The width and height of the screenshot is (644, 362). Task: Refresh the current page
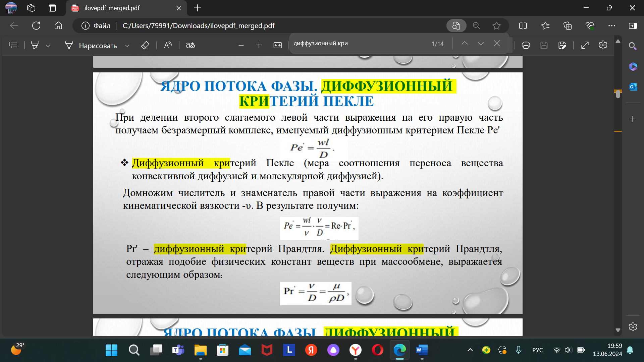point(36,26)
